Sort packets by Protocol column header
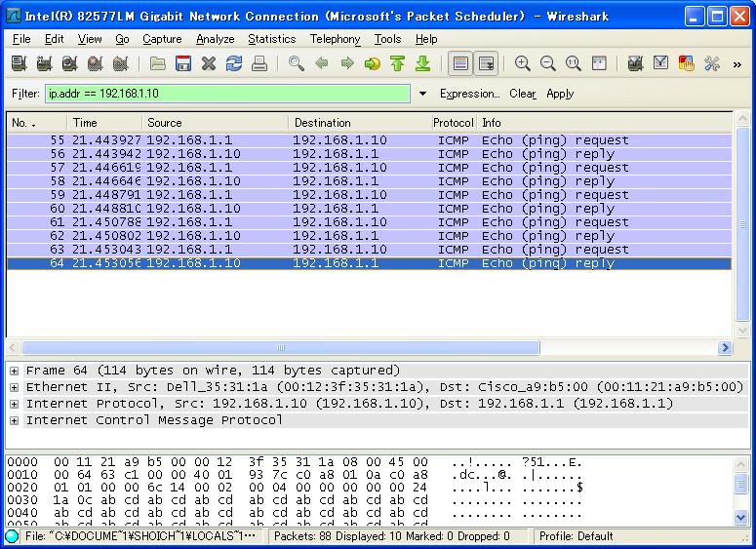The height and width of the screenshot is (549, 756). pyautogui.click(x=453, y=123)
